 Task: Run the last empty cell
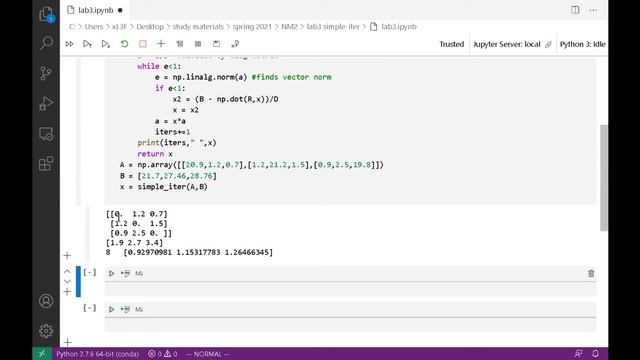point(111,309)
